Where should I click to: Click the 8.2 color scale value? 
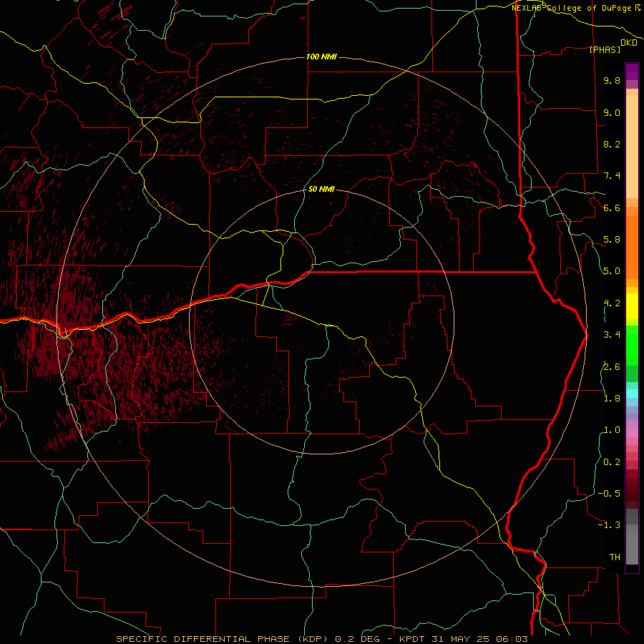click(x=612, y=144)
